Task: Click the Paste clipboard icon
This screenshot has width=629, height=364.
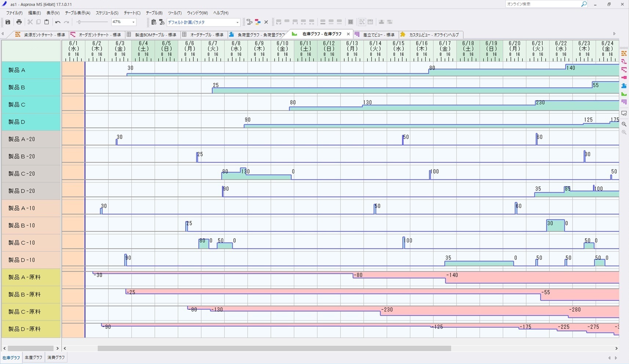Action: [47, 22]
